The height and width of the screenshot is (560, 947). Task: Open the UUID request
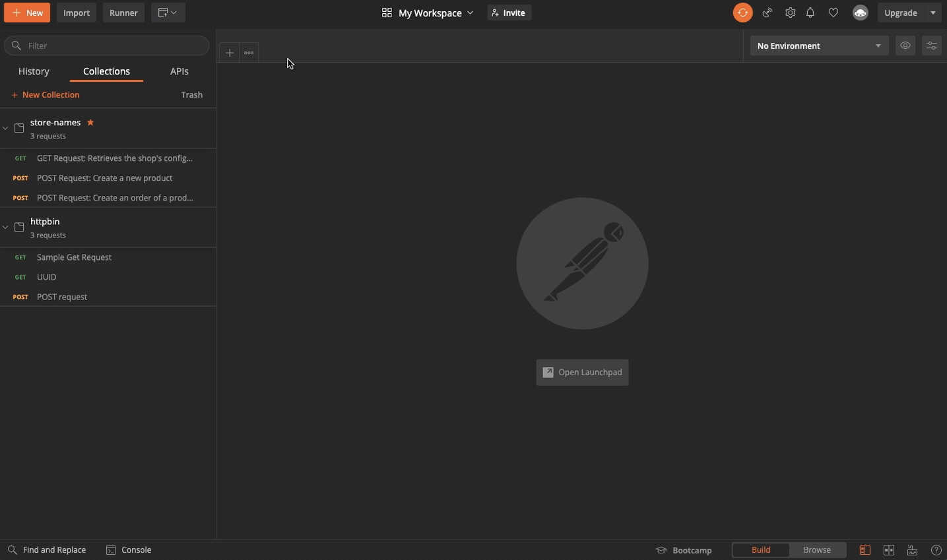[108, 277]
